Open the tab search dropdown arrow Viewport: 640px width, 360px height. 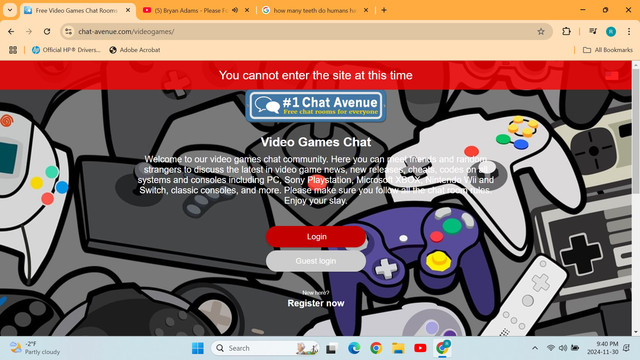(10, 10)
